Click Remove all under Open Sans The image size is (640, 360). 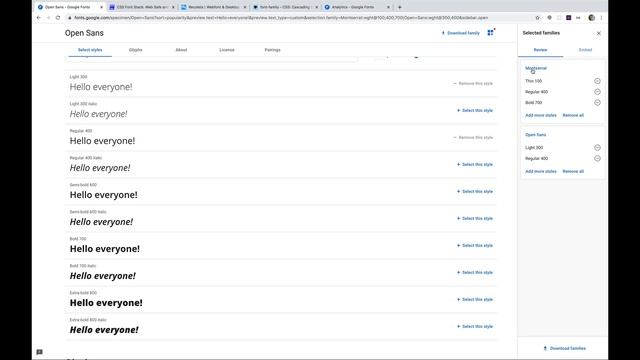pyautogui.click(x=573, y=171)
